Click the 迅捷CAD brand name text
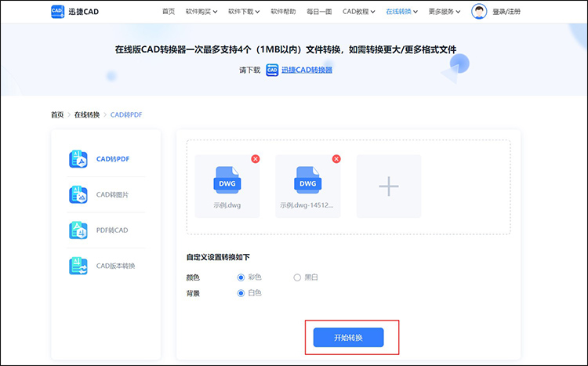The height and width of the screenshot is (366, 588). point(84,12)
